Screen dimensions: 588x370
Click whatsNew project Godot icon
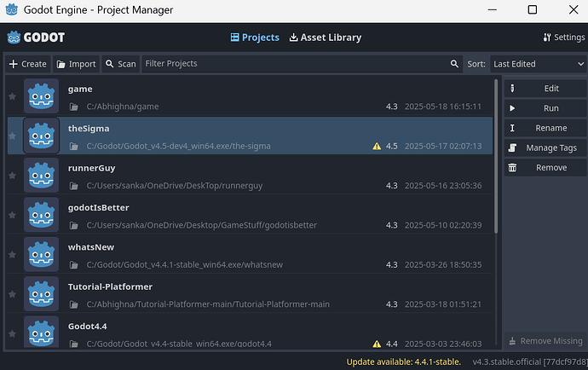[41, 254]
